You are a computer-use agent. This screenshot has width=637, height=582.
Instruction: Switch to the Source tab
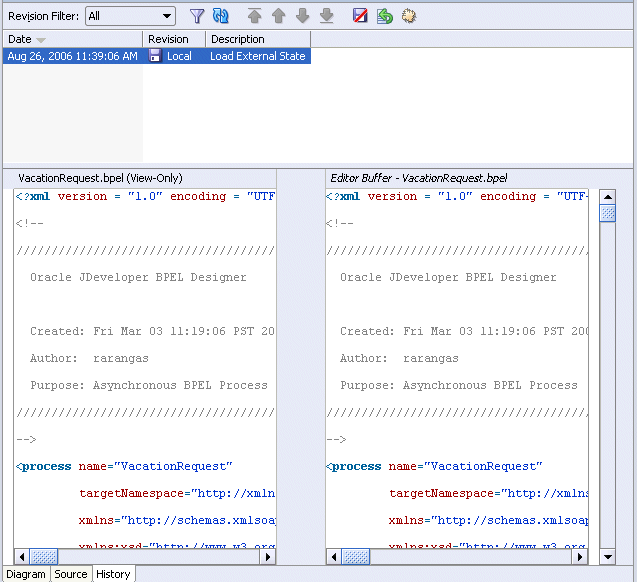71,574
